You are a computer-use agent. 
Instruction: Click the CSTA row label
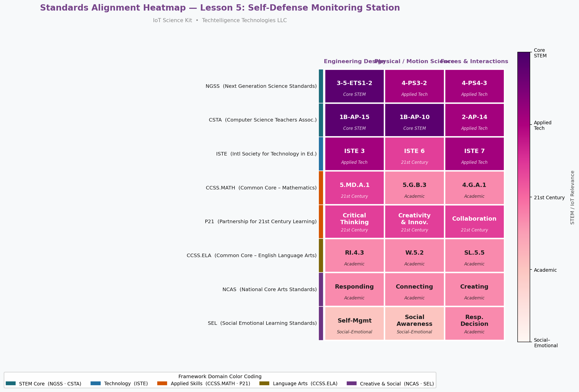coord(263,120)
